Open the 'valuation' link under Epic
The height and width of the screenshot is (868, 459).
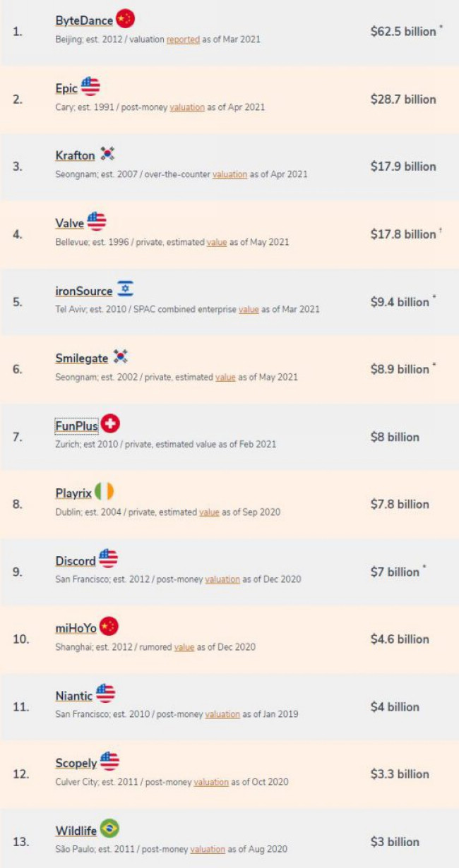(187, 107)
